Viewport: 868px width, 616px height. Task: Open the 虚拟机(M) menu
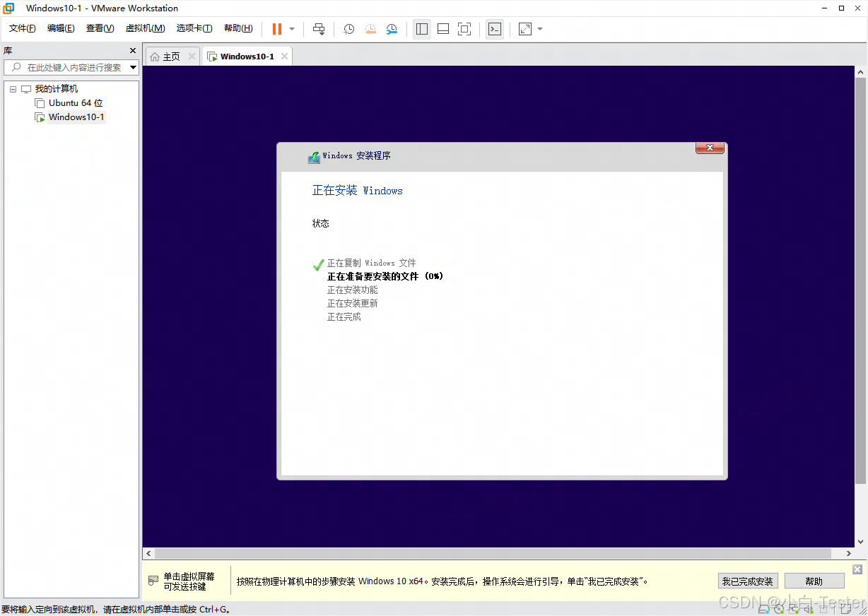click(145, 28)
